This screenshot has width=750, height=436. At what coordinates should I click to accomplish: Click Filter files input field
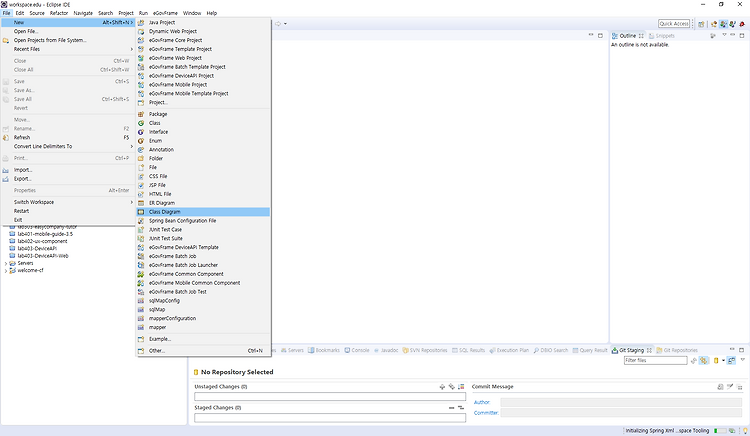tap(655, 360)
